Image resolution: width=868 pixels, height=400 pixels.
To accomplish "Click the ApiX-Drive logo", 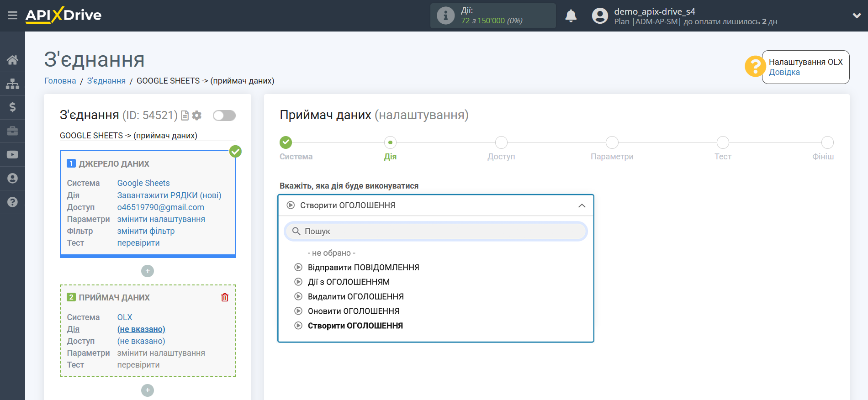I will click(64, 15).
